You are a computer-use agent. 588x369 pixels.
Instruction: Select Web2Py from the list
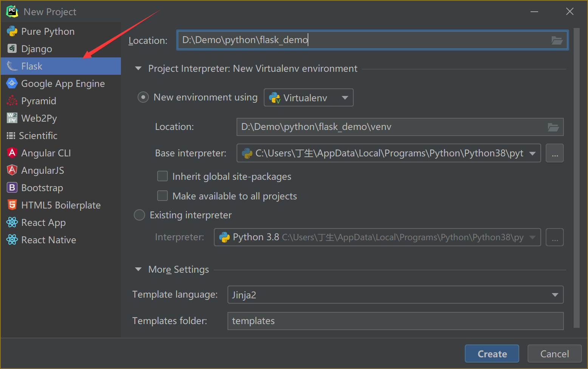coord(61,118)
